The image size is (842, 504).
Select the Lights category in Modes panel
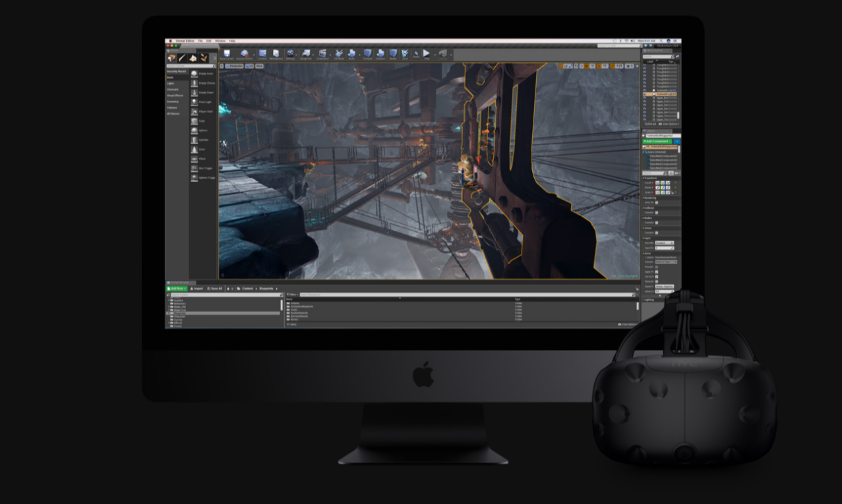(x=171, y=84)
